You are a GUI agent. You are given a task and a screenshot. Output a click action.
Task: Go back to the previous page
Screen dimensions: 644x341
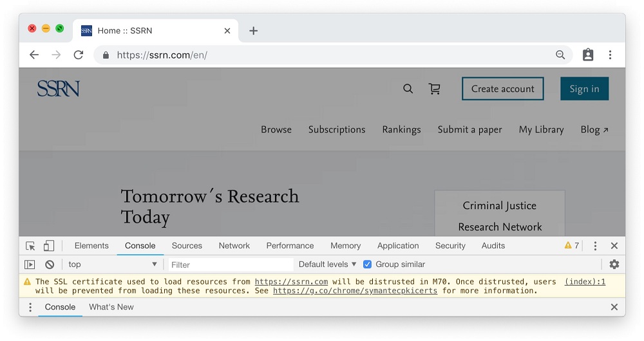click(x=34, y=55)
